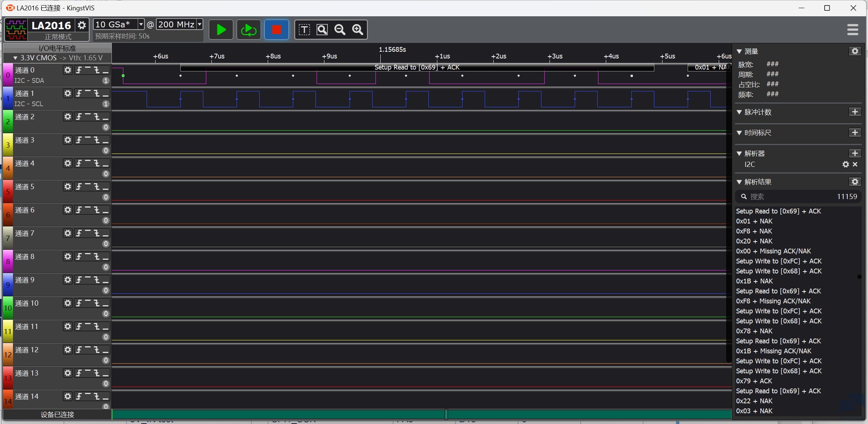This screenshot has height=424, width=868.
Task: Zoom out the waveform view
Action: coord(340,30)
